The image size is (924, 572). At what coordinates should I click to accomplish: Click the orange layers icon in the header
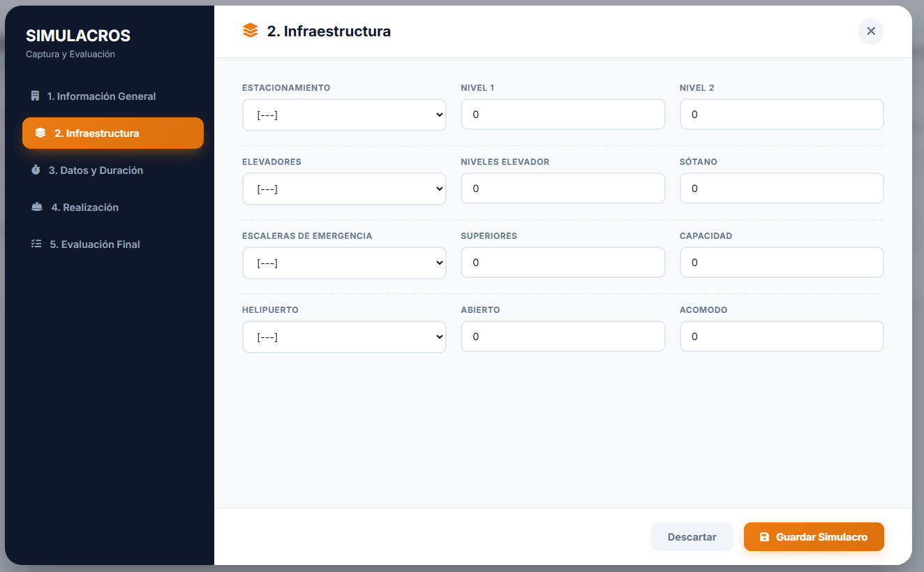251,31
